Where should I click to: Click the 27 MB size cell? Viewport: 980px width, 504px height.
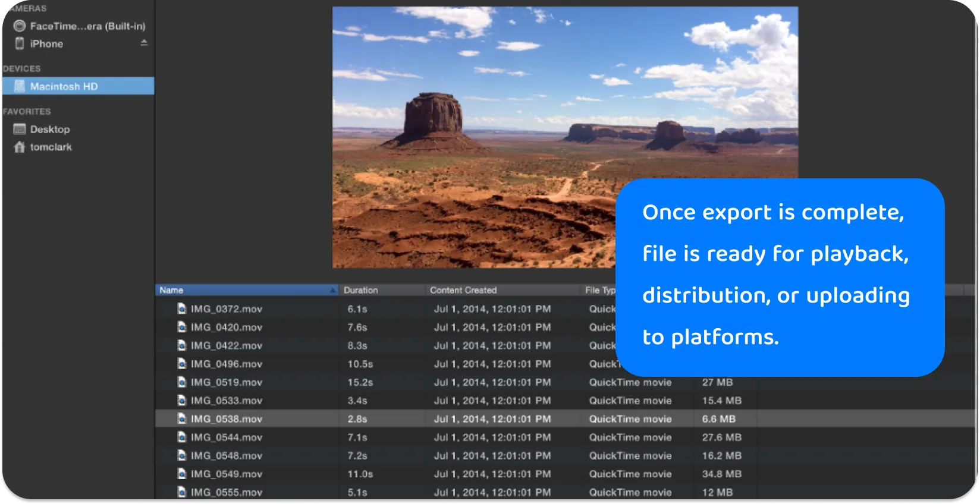click(x=717, y=383)
